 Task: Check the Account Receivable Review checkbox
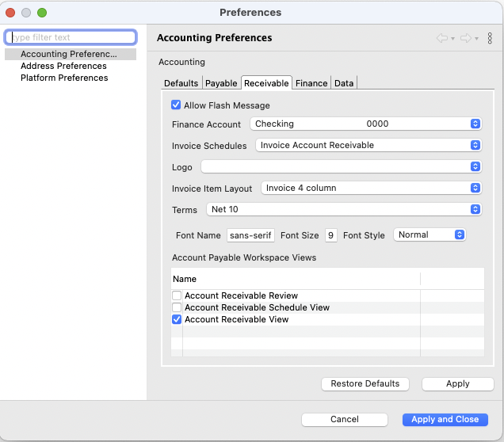177,295
